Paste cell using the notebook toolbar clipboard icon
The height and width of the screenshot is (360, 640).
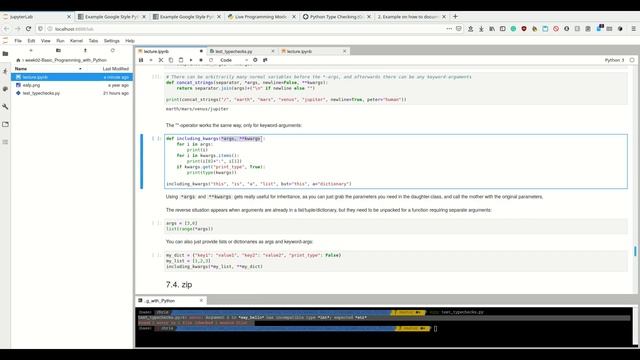tap(181, 60)
